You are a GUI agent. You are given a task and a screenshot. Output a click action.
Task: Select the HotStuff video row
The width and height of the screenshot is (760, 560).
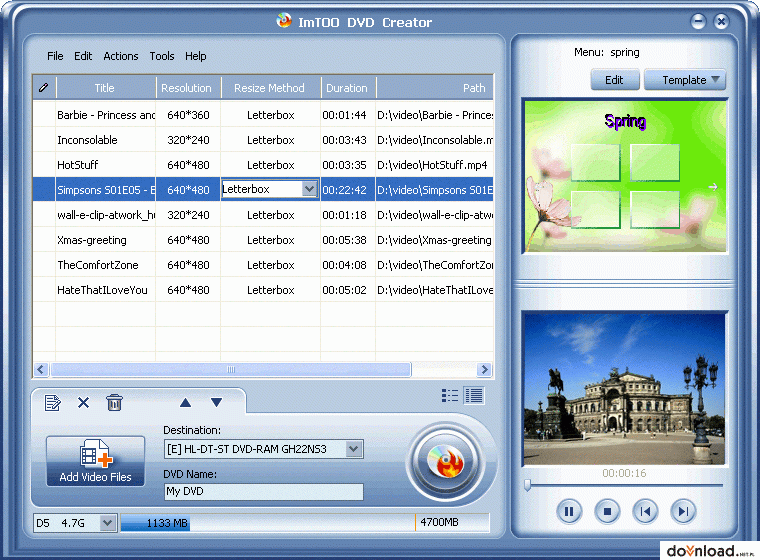(x=263, y=165)
